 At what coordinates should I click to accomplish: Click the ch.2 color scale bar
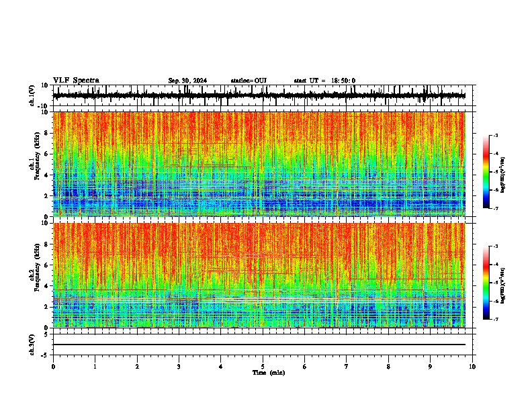(486, 283)
